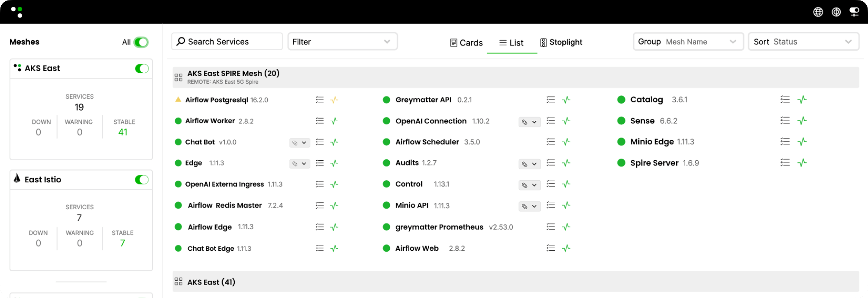Open details list icon for Airflow Postgresql
Screen dimensions: 868x298
click(320, 100)
